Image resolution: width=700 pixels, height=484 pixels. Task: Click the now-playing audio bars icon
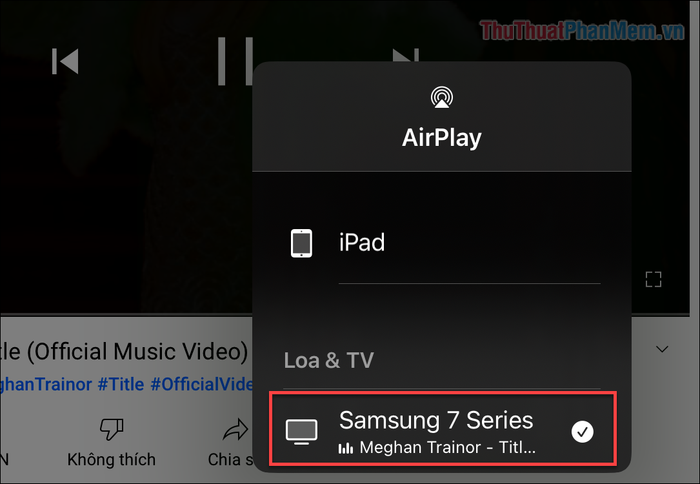[x=346, y=448]
